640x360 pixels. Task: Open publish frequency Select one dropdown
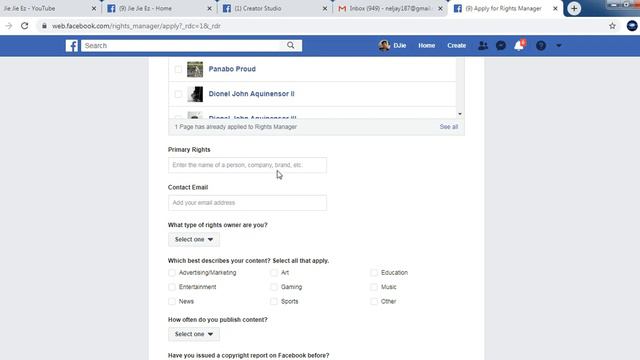(194, 334)
